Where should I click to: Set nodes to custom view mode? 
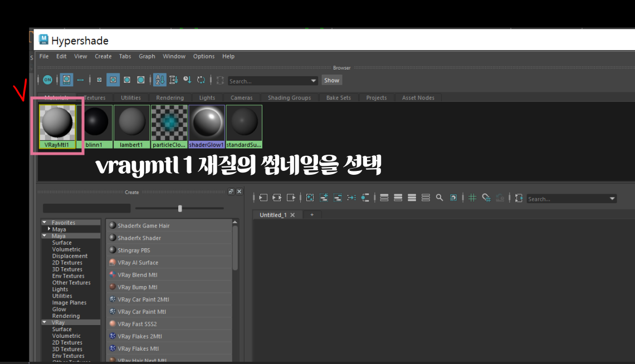point(426,198)
